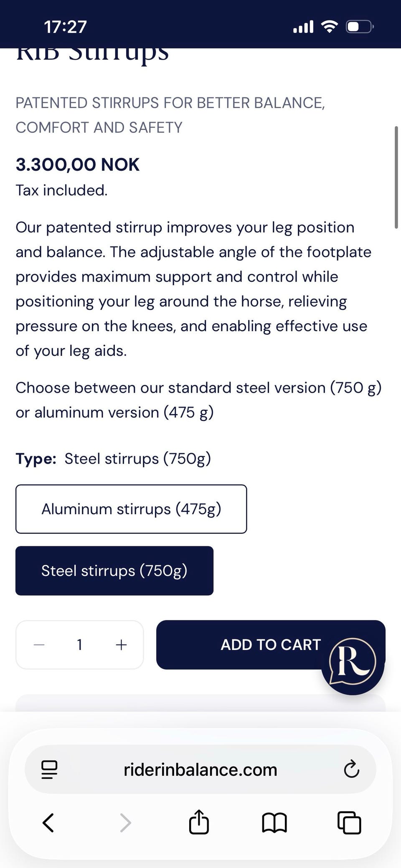Select Steel stirrups (750g) option
The width and height of the screenshot is (401, 868).
point(114,571)
